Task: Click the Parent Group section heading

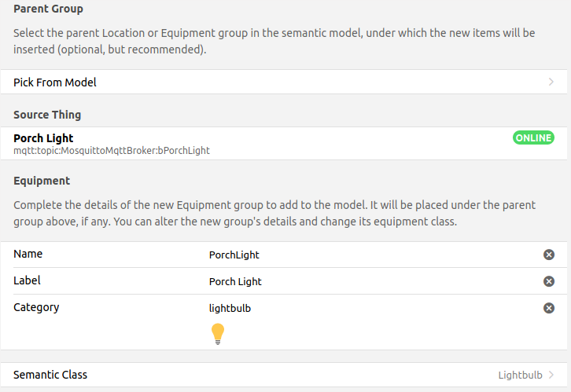Action: pyautogui.click(x=48, y=9)
